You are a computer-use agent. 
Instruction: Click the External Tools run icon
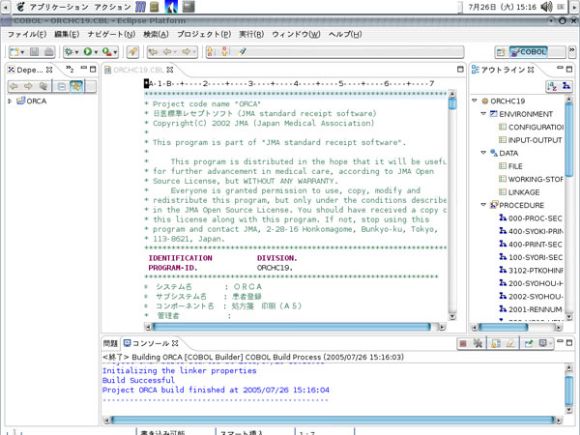click(107, 52)
